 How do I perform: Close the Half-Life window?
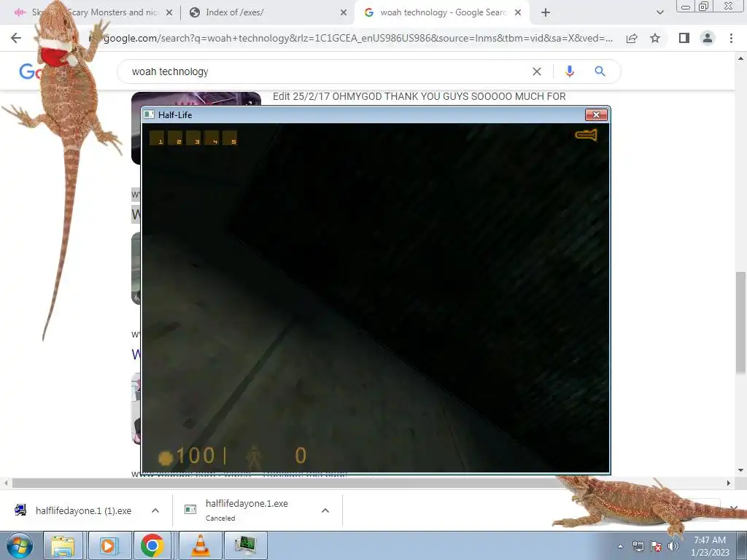pos(596,114)
